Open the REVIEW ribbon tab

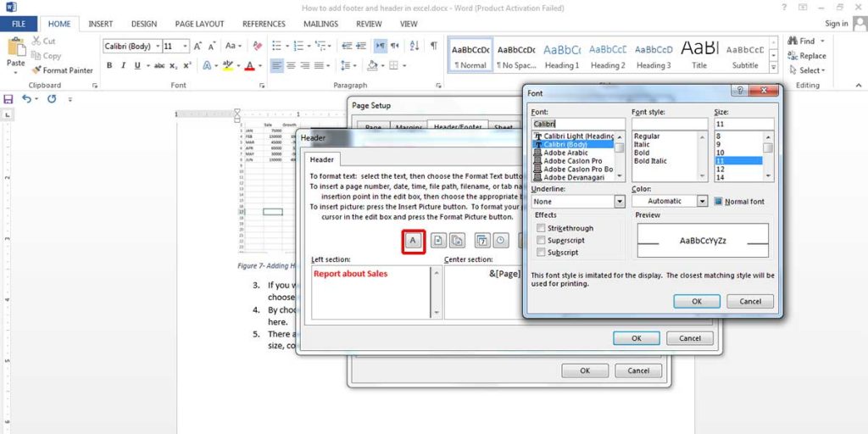click(x=369, y=24)
